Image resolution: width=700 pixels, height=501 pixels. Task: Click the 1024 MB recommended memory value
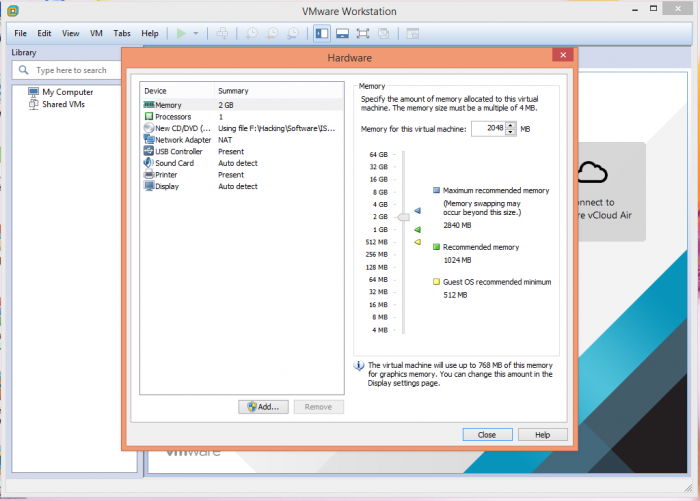coord(457,260)
